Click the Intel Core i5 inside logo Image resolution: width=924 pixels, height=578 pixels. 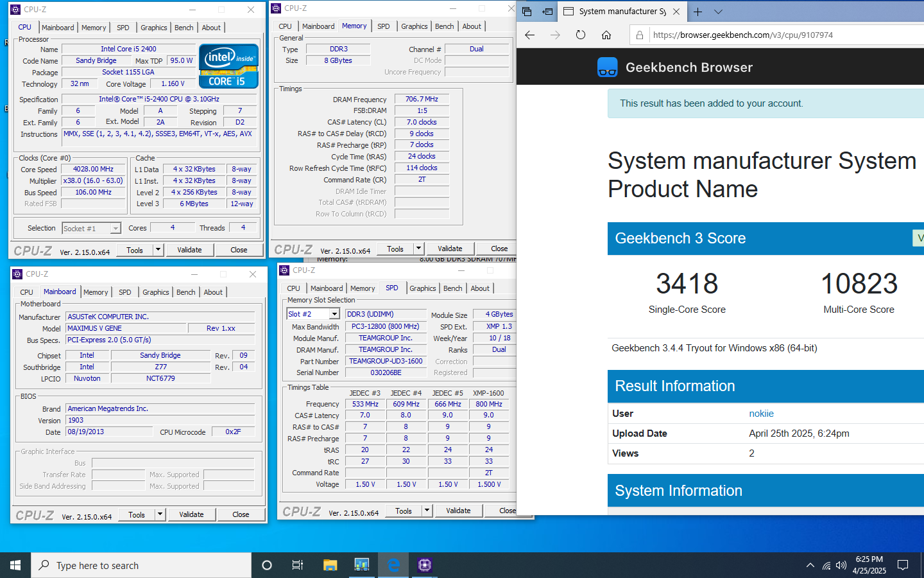click(229, 66)
